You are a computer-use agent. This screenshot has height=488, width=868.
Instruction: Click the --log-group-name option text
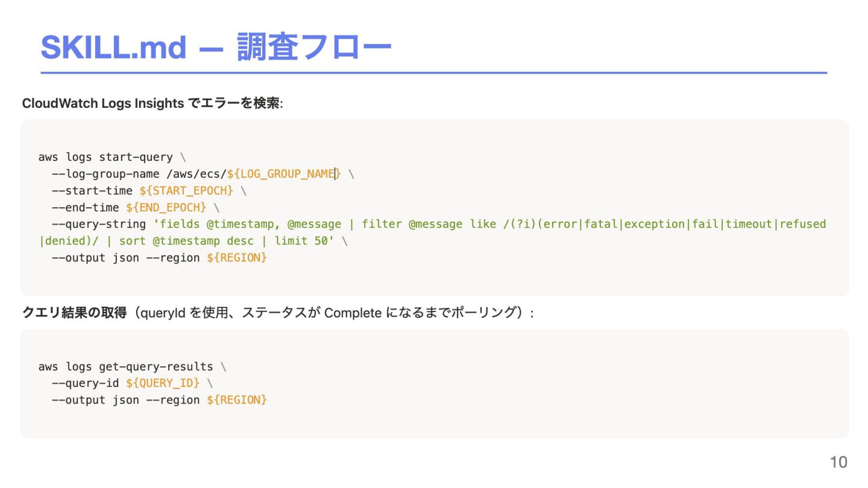point(105,174)
